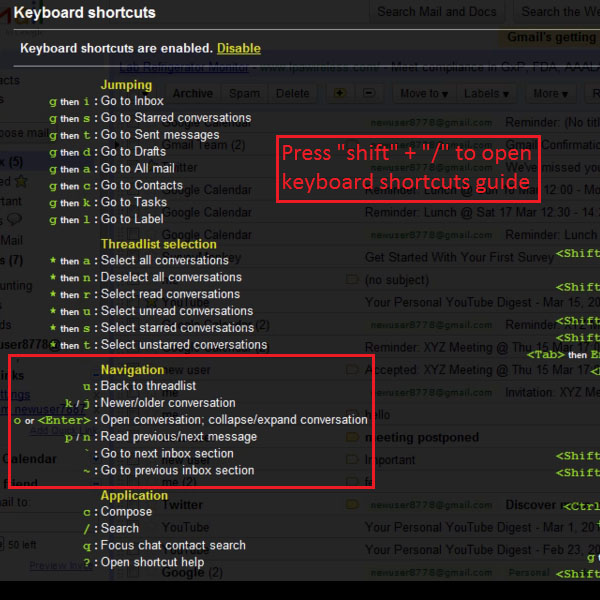Mark as important with the plus icon
Screen dimensions: 600x600
pyautogui.click(x=339, y=93)
